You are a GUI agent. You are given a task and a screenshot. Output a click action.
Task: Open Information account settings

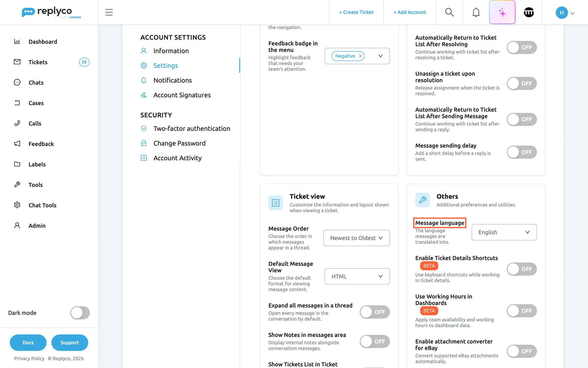pos(171,51)
